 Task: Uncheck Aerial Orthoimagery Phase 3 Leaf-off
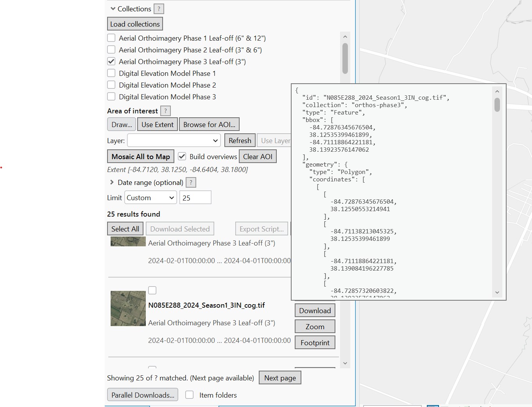(x=111, y=61)
